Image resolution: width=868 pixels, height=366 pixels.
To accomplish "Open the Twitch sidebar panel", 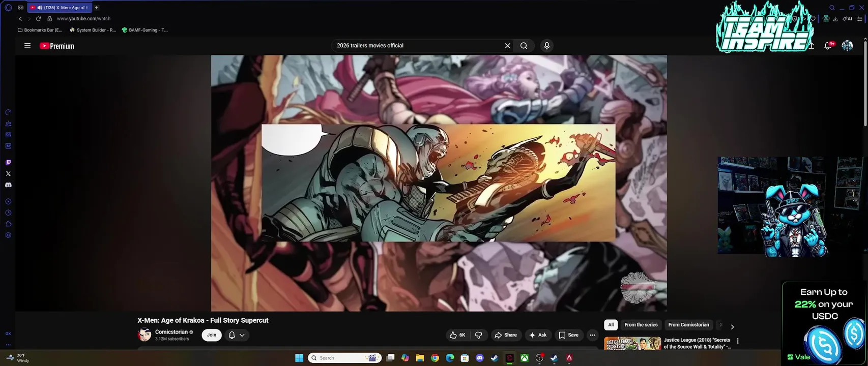I will (8, 163).
